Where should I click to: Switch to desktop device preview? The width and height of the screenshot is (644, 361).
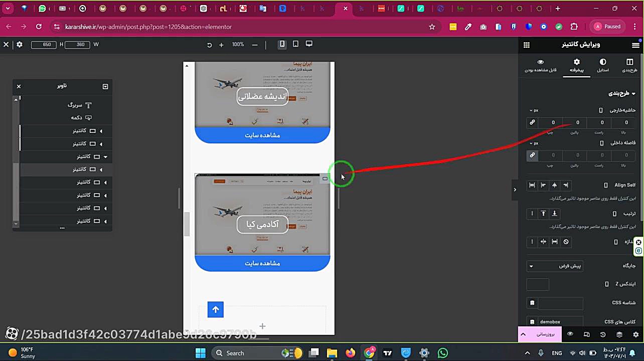coord(309,44)
